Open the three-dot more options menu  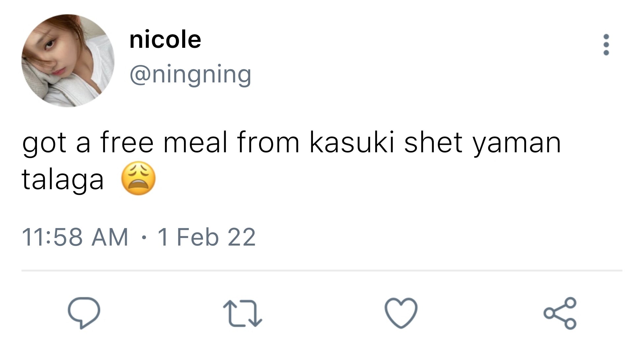tap(606, 44)
